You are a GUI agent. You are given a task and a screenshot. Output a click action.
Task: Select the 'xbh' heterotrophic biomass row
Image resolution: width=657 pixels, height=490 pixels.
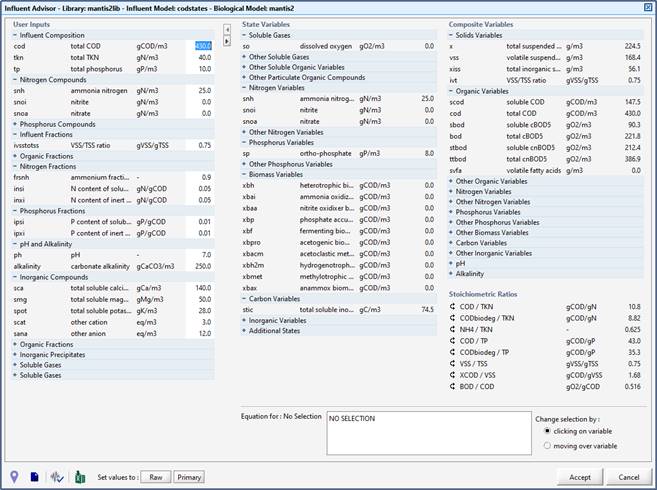click(339, 185)
